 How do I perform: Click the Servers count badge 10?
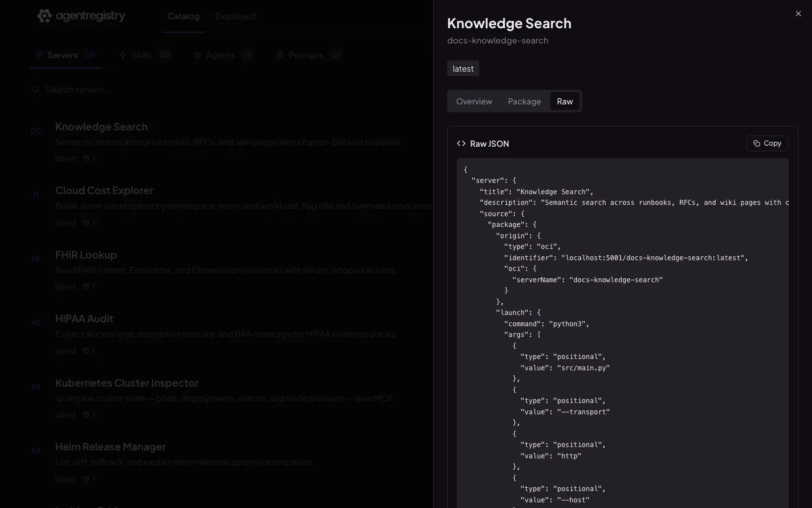(90, 55)
